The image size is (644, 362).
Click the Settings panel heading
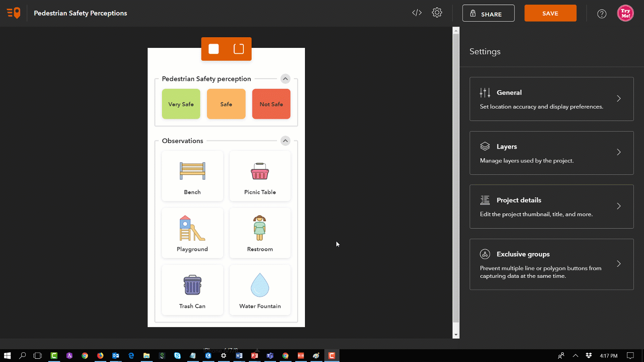[485, 52]
